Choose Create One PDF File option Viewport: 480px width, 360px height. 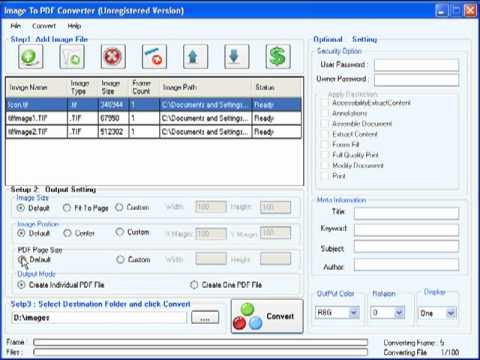click(194, 285)
